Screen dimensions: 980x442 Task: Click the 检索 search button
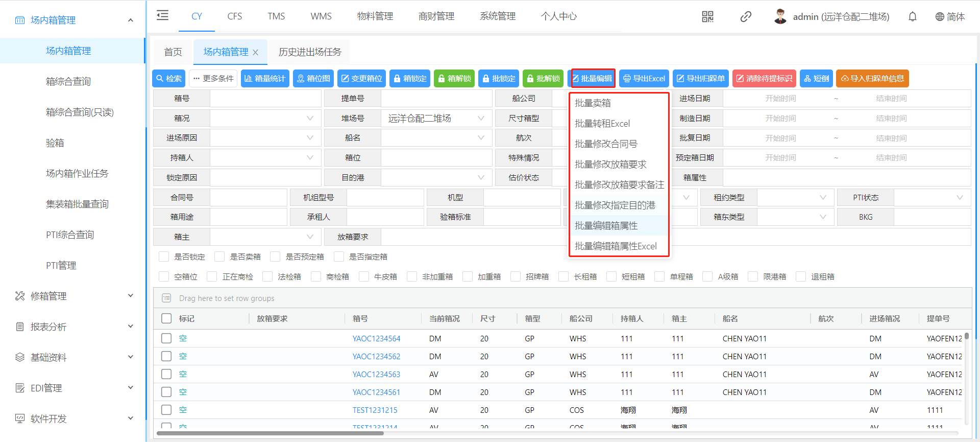tap(169, 78)
